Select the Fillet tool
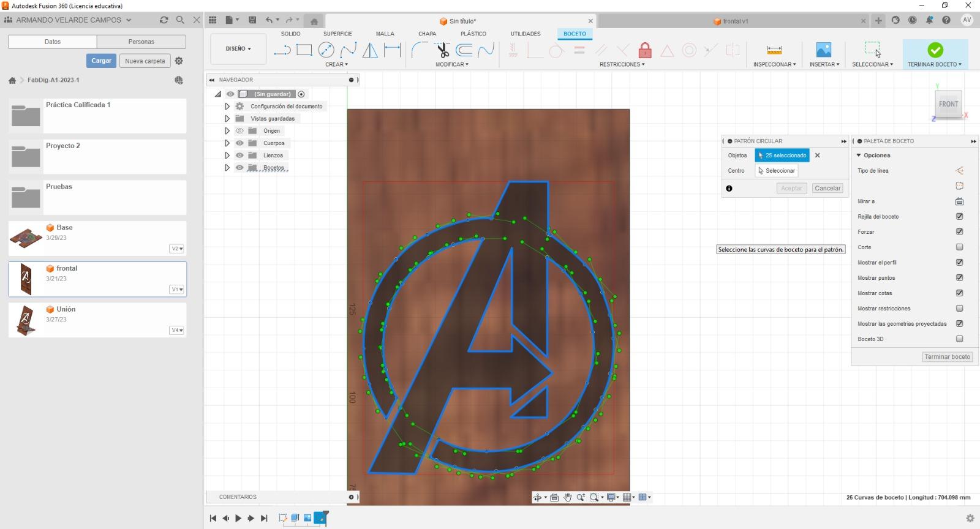This screenshot has width=980, height=529. pyautogui.click(x=420, y=50)
